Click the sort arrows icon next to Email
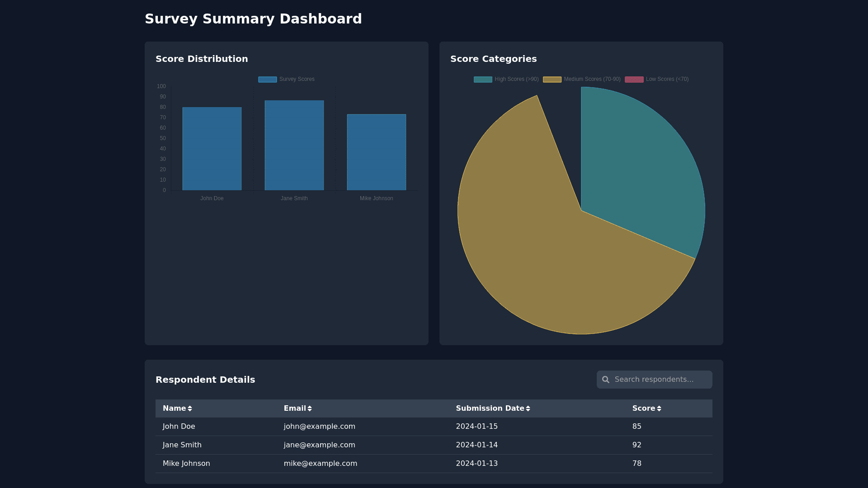The image size is (868, 488). pyautogui.click(x=310, y=408)
